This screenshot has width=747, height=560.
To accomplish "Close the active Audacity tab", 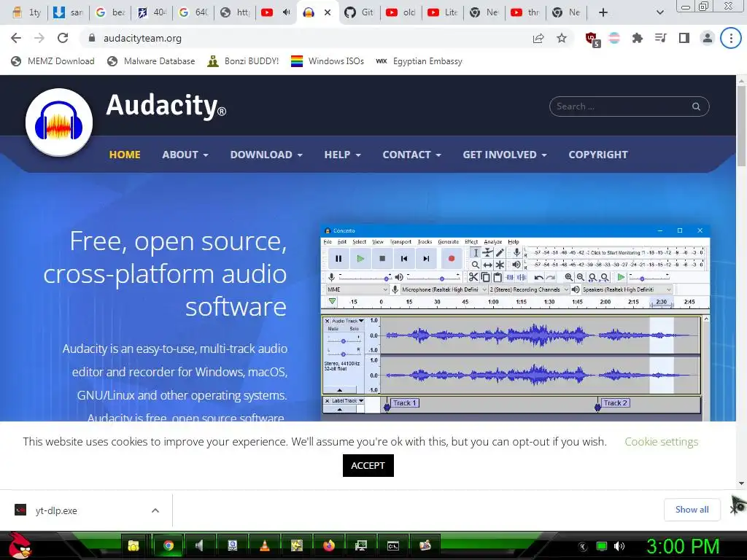I will click(328, 12).
